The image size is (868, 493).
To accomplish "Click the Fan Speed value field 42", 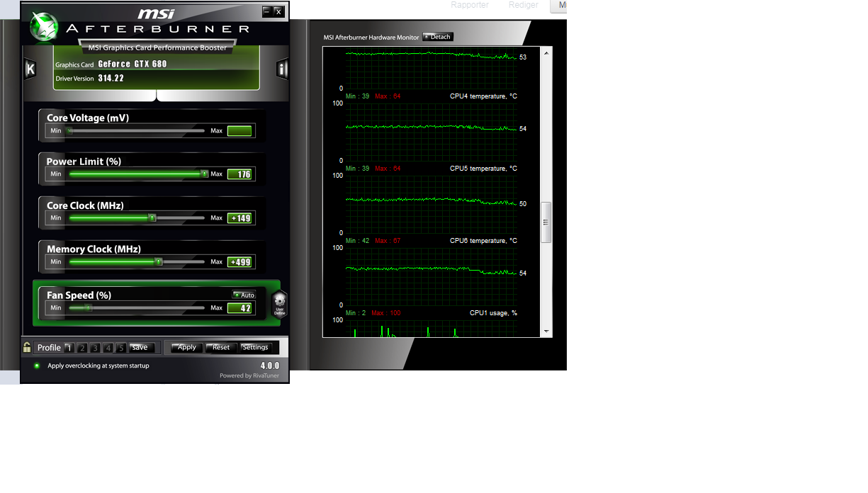I will pos(239,308).
